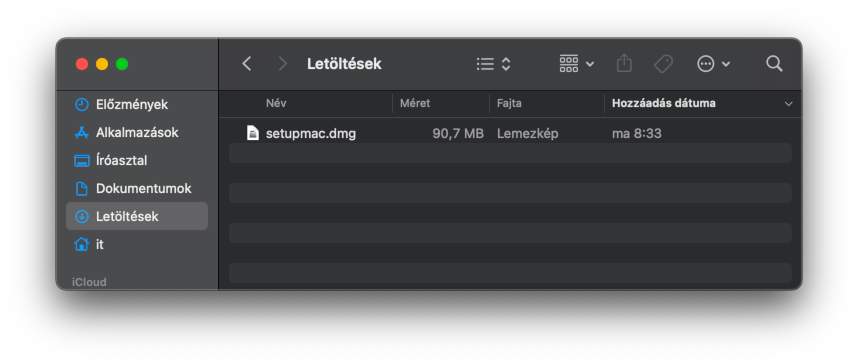The width and height of the screenshot is (858, 364).
Task: Click the Lemezkép kind value
Action: (527, 134)
